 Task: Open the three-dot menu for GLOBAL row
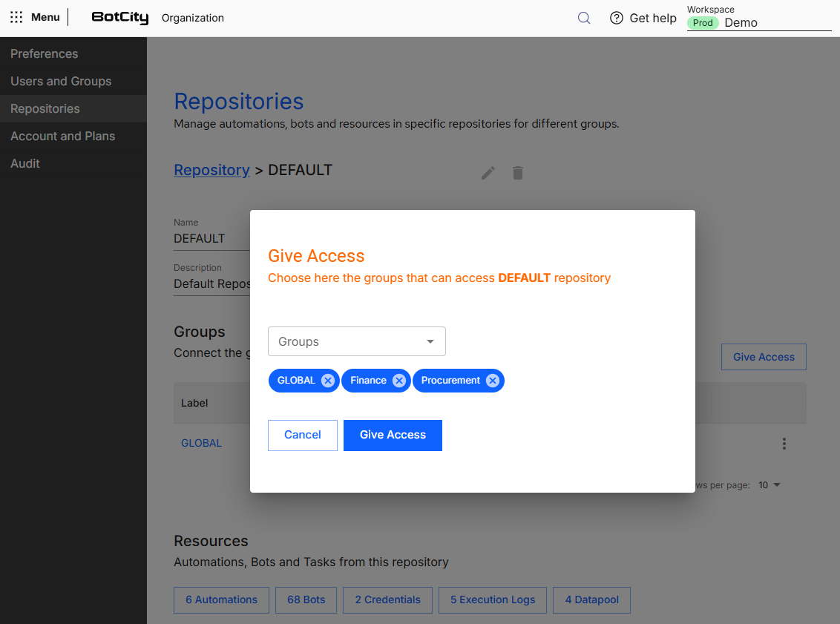point(784,444)
